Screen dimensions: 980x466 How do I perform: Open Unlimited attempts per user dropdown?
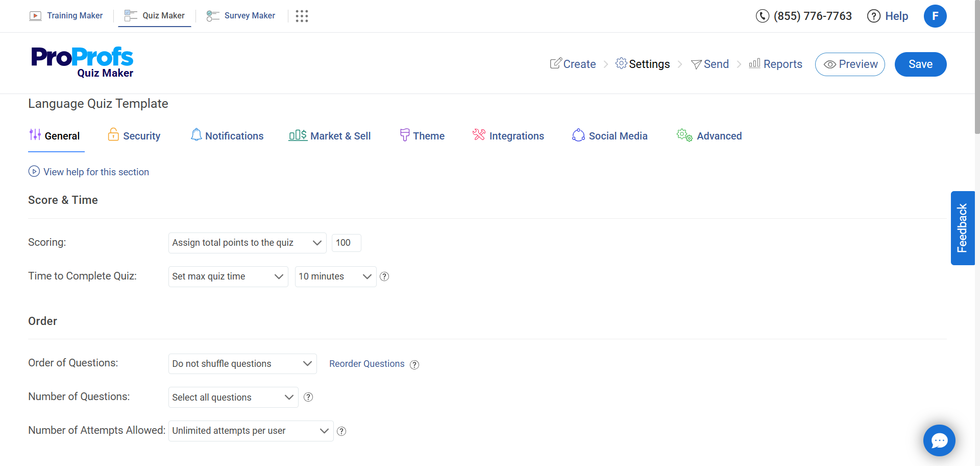click(x=250, y=431)
